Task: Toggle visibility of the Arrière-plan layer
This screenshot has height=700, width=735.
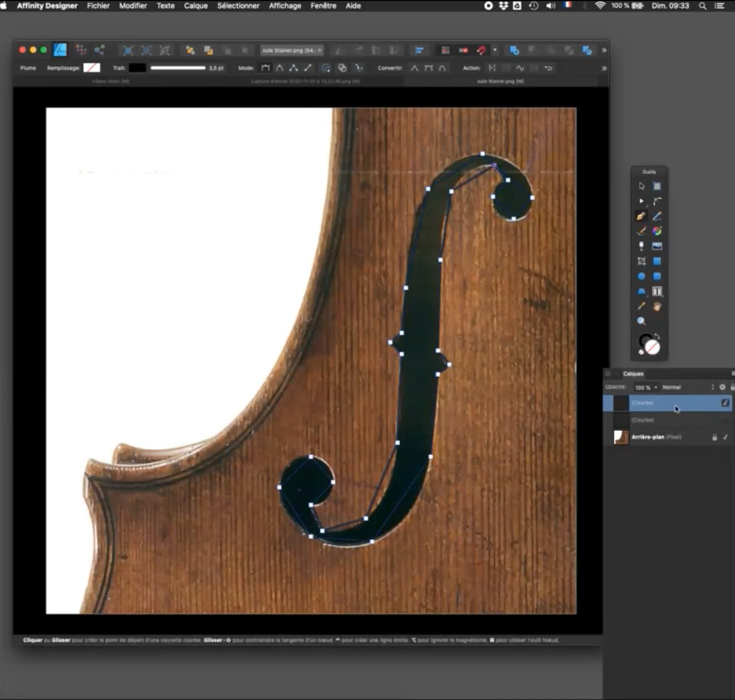Action: point(725,437)
